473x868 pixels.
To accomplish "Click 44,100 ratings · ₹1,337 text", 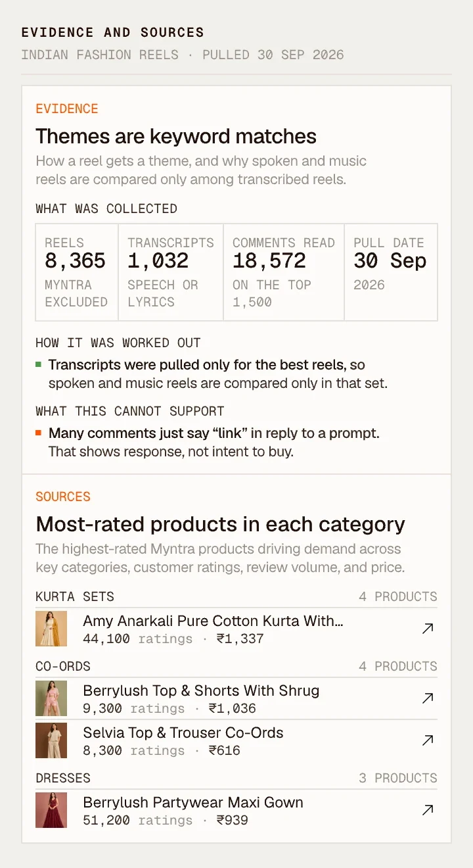I will (x=173, y=639).
